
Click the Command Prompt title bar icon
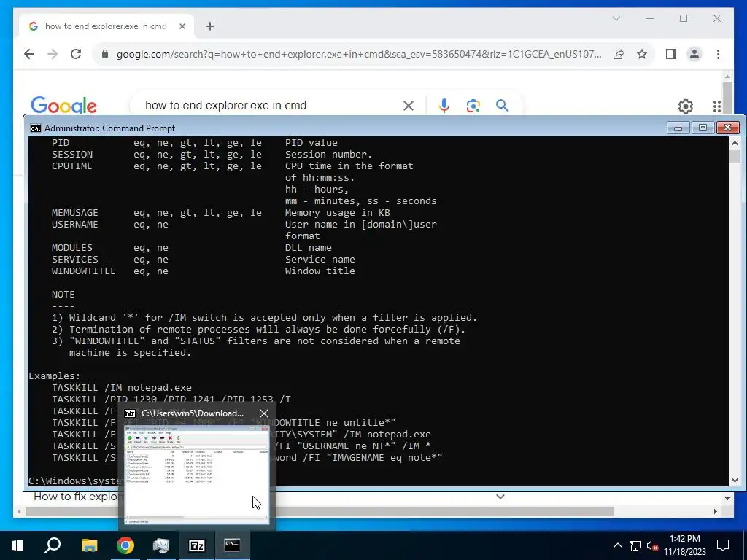[35, 128]
